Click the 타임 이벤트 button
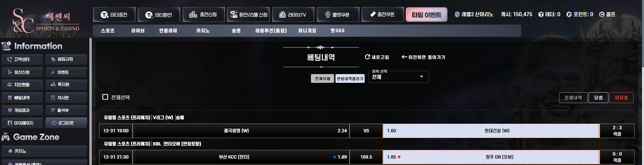This screenshot has height=165, width=644. tap(427, 15)
